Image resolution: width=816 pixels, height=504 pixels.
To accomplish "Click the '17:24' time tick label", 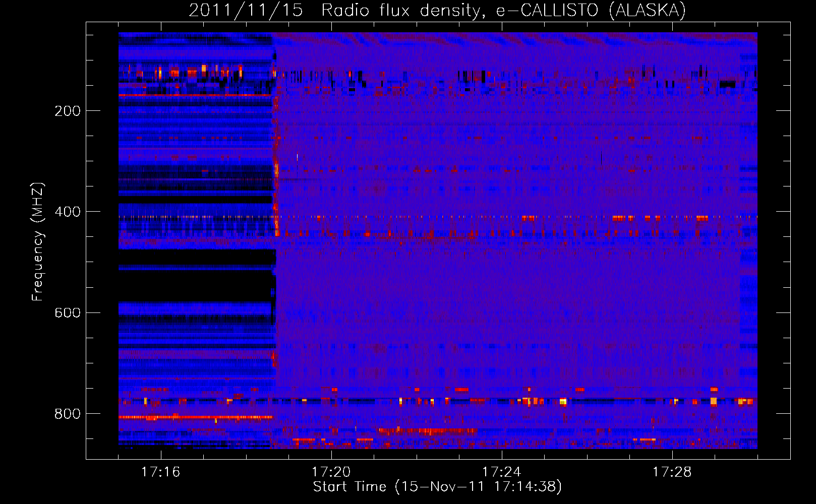I will click(x=501, y=472).
